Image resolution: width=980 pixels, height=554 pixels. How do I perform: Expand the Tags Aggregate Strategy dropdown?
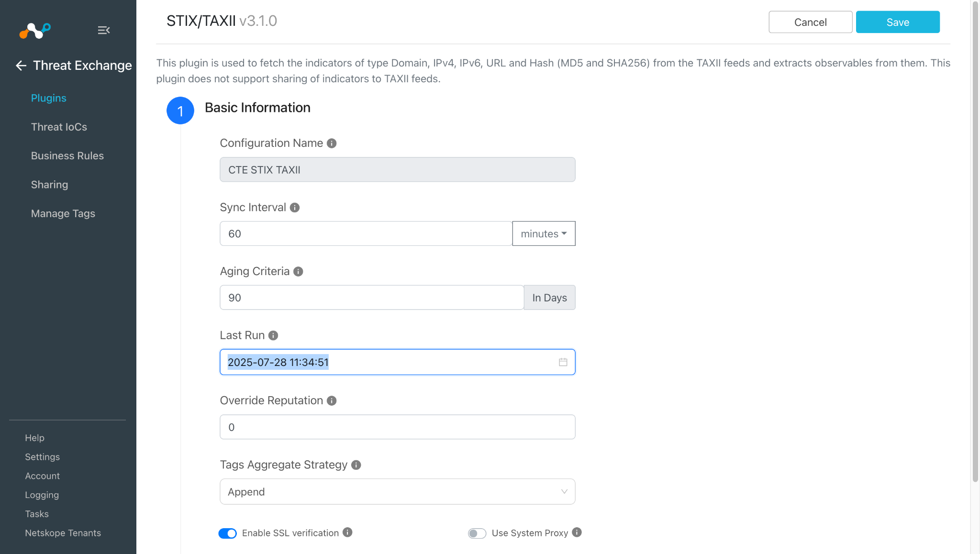pos(398,491)
